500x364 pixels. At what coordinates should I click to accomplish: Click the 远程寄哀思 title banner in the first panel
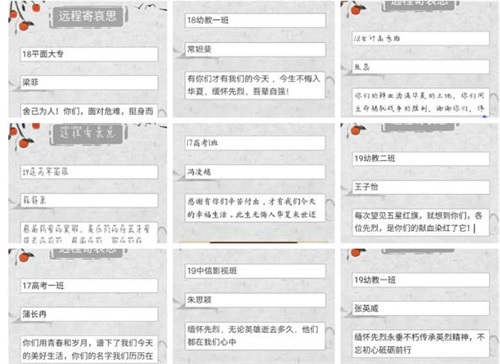(x=88, y=16)
